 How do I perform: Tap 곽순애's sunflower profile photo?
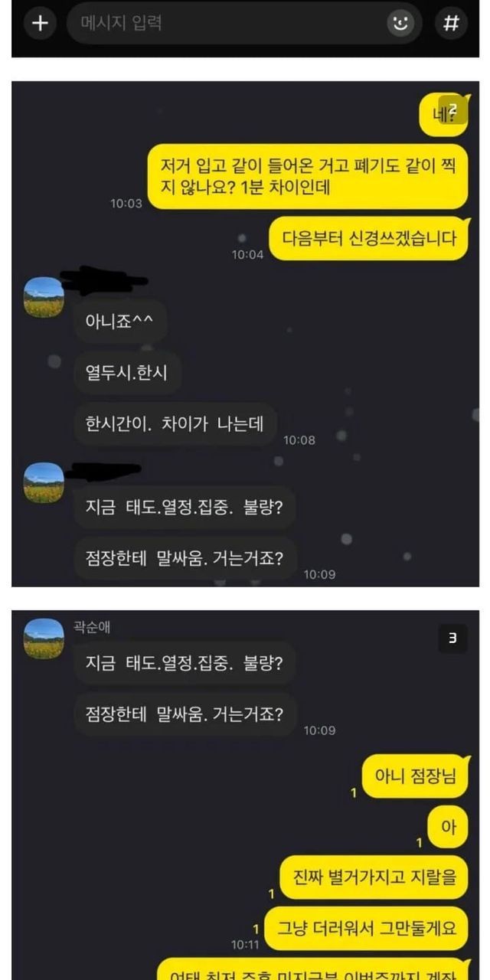tap(44, 639)
